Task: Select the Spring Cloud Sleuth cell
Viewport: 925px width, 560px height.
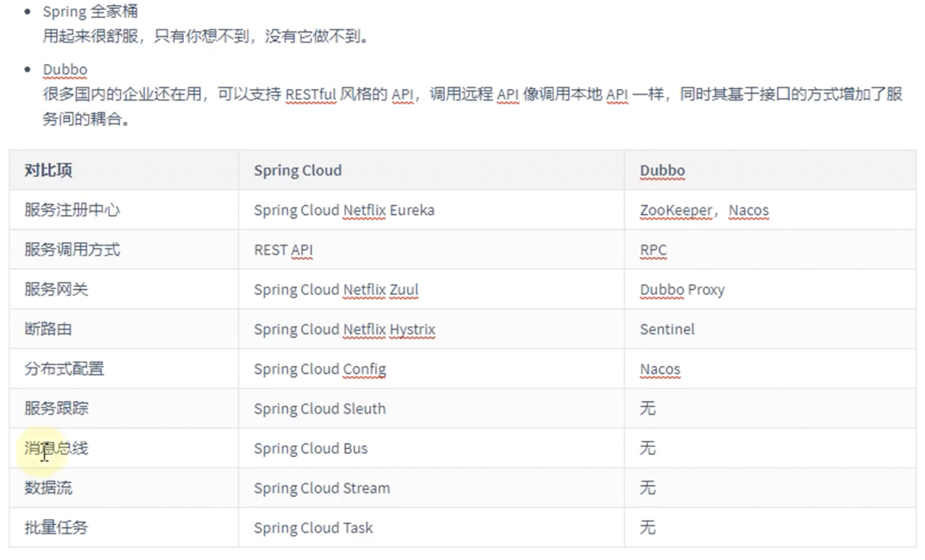Action: pos(319,408)
